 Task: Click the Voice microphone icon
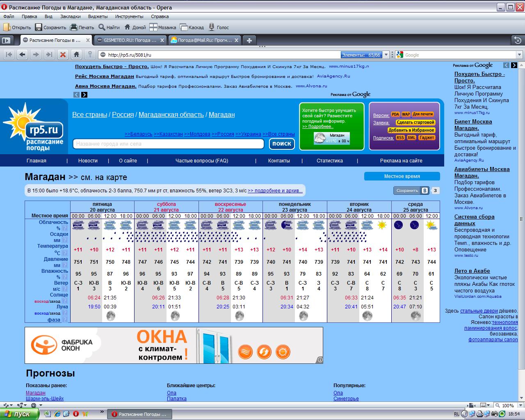[212, 27]
